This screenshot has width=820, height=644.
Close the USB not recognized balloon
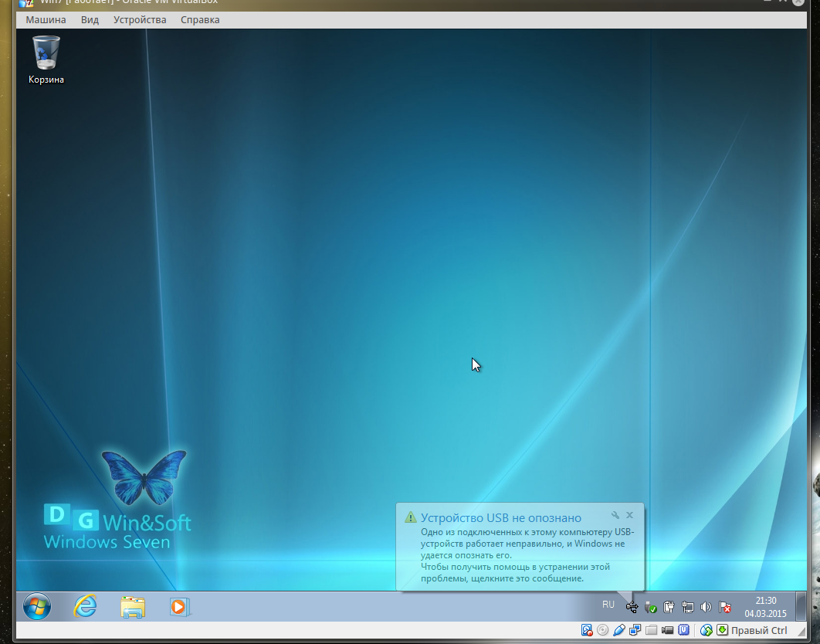coord(629,515)
